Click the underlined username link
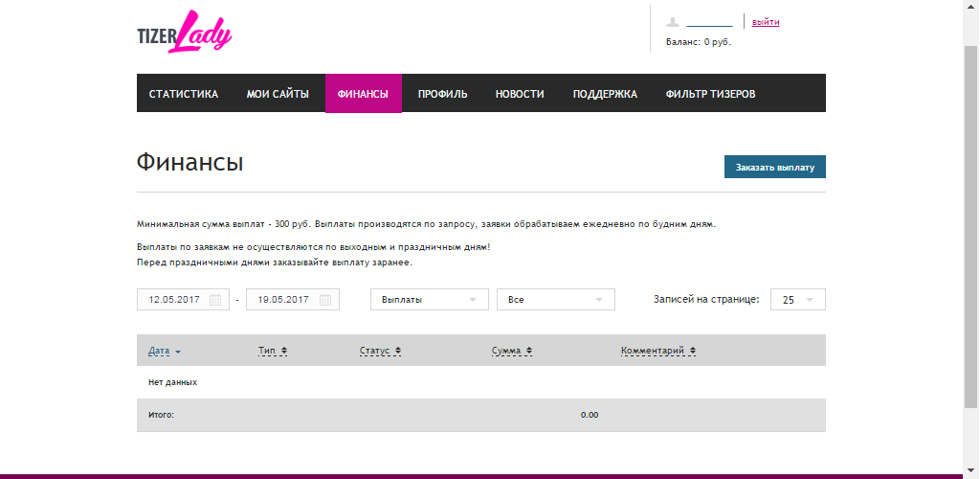Screen dimensions: 980x479 (x=709, y=22)
